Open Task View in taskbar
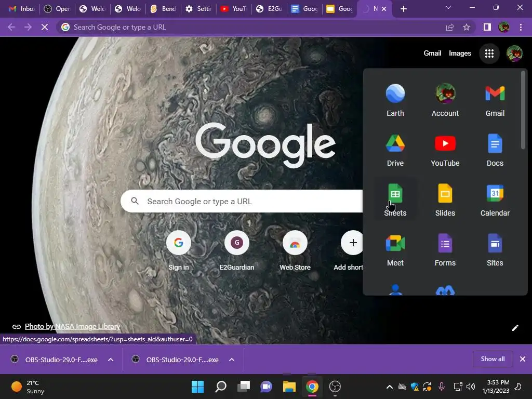This screenshot has height=399, width=532. 244,387
